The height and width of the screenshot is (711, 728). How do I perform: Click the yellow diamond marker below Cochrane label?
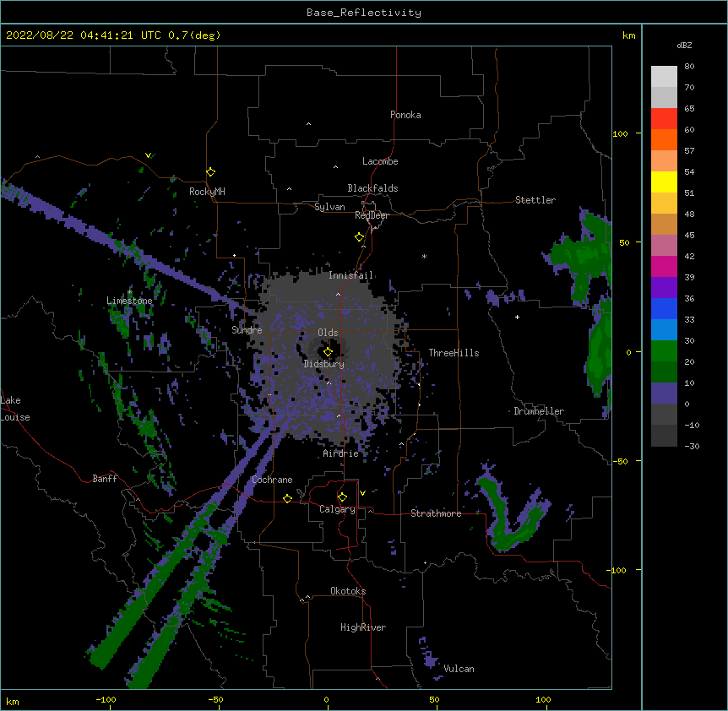click(x=287, y=498)
